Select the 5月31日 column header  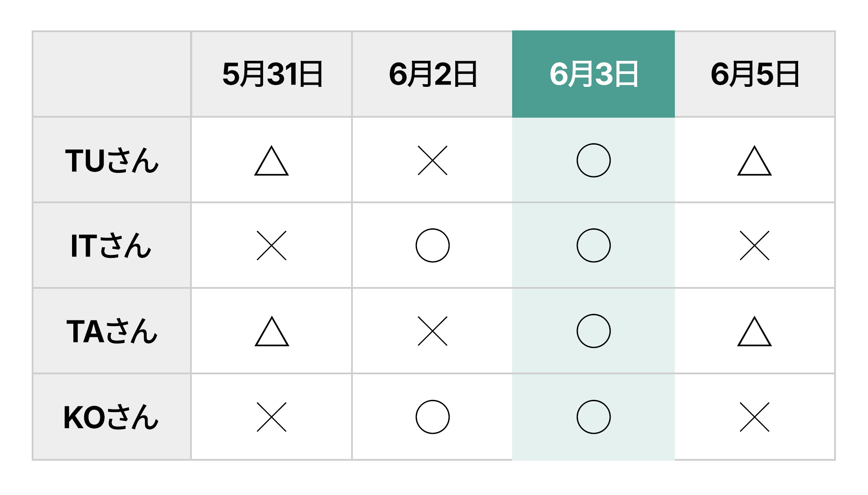pos(272,74)
